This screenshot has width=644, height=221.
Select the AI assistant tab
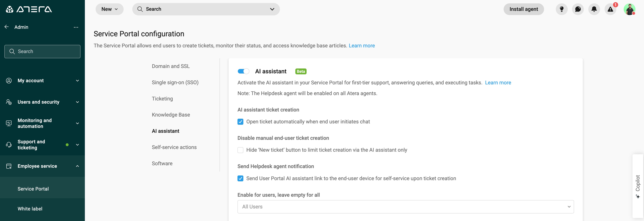tap(166, 131)
